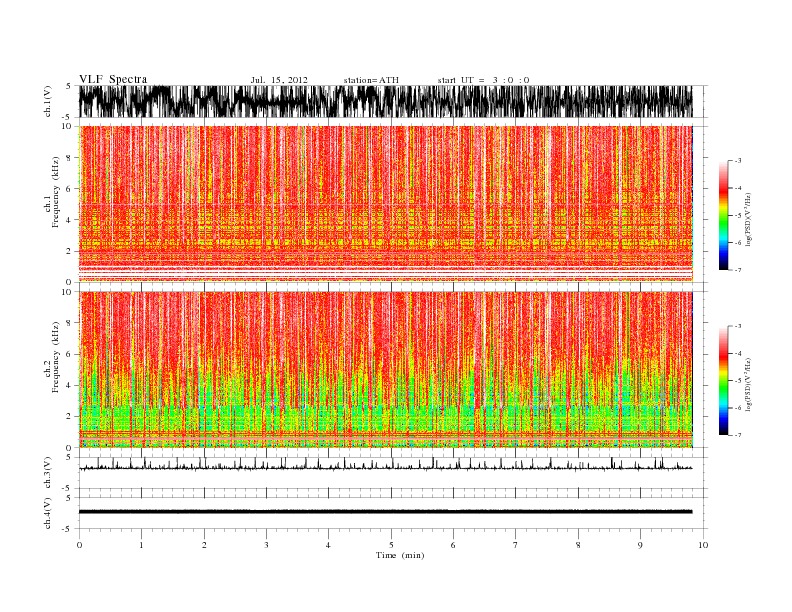Click the ch.2 "Frequency (kHz)" axis label

(x=55, y=358)
